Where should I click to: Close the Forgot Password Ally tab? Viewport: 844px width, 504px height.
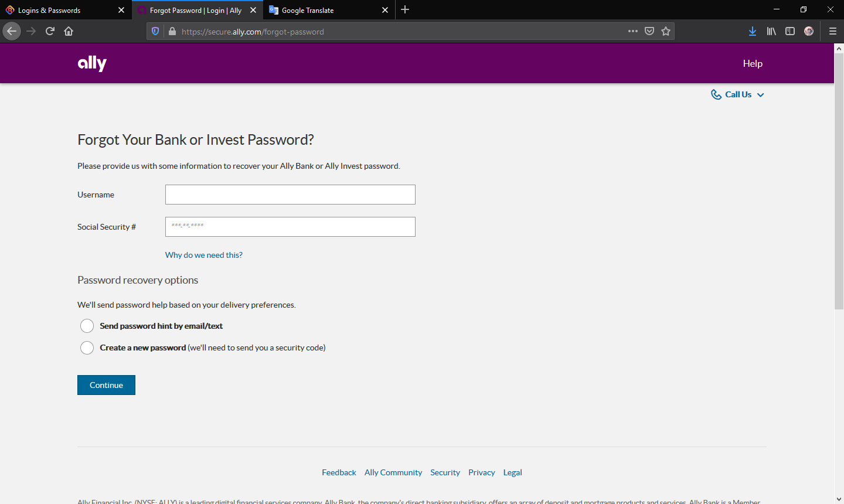click(x=253, y=10)
